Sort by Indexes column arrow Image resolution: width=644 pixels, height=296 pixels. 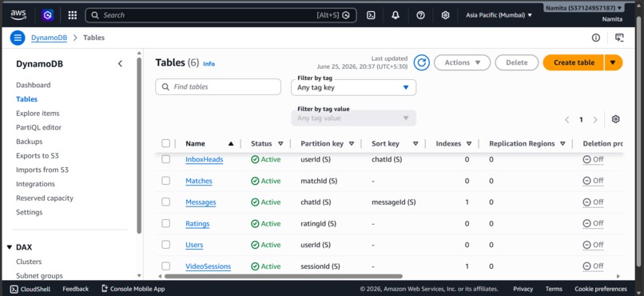[x=469, y=143]
